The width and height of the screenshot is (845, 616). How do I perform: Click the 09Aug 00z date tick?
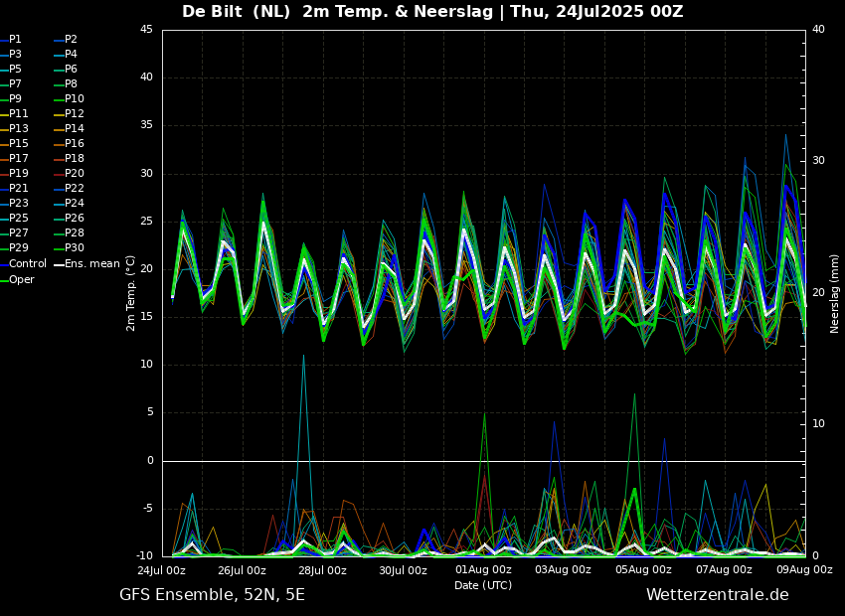[804, 570]
